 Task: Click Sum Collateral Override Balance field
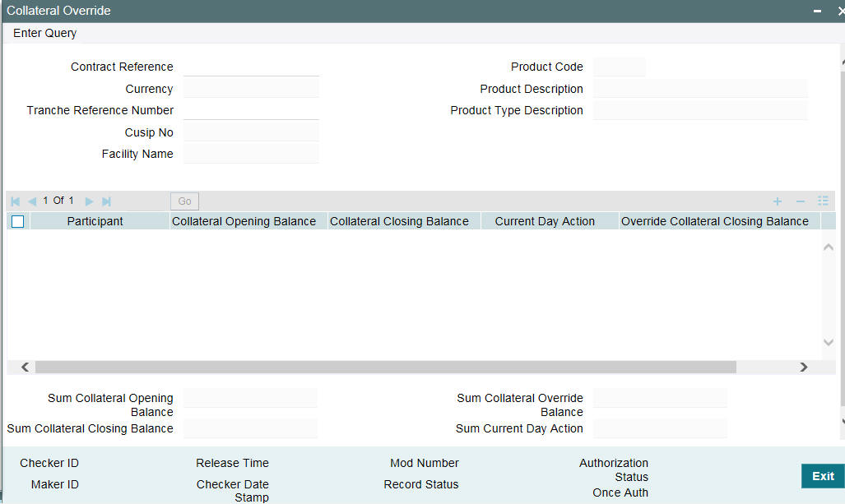(x=660, y=398)
